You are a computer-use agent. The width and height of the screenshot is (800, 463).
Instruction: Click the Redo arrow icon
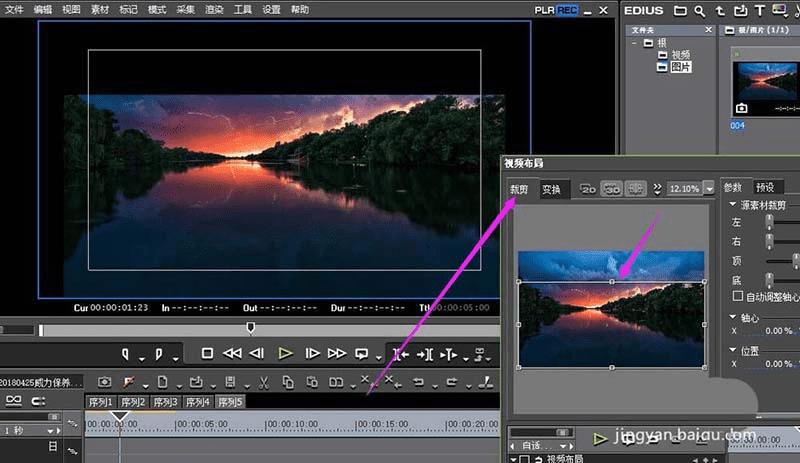coord(452,382)
